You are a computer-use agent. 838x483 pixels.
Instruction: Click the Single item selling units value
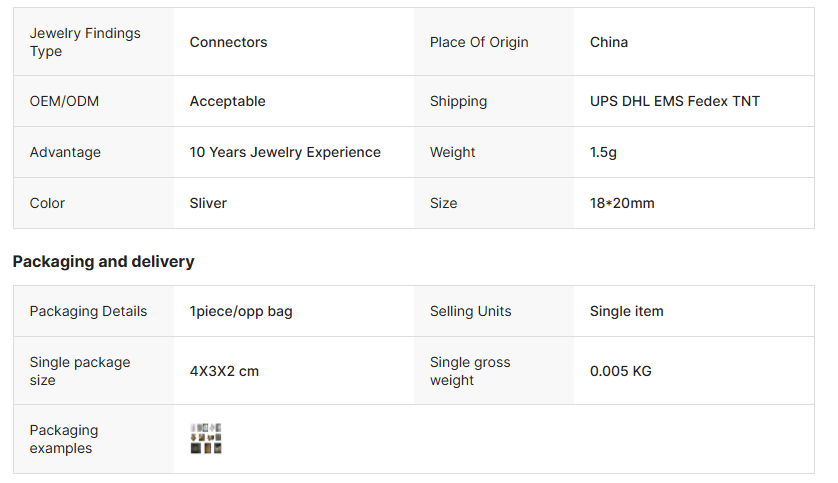627,311
